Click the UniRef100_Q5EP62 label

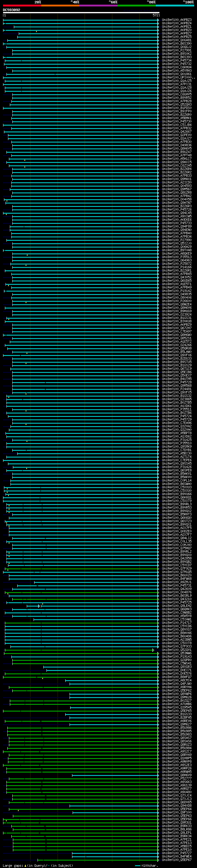(177, 691)
